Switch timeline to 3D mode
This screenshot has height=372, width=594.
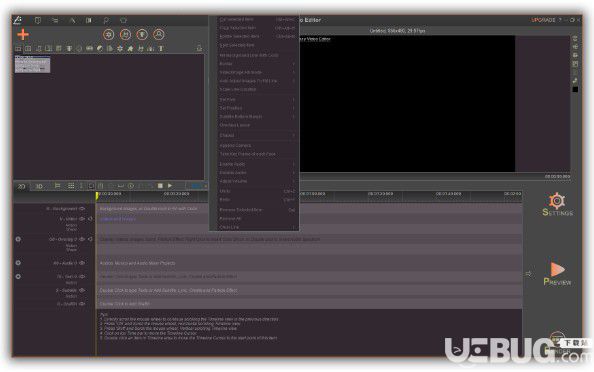click(x=39, y=186)
